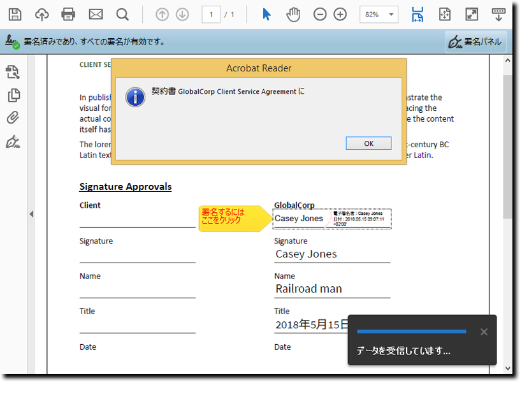Click the blue download progress bar
The height and width of the screenshot is (420, 529).
(411, 331)
